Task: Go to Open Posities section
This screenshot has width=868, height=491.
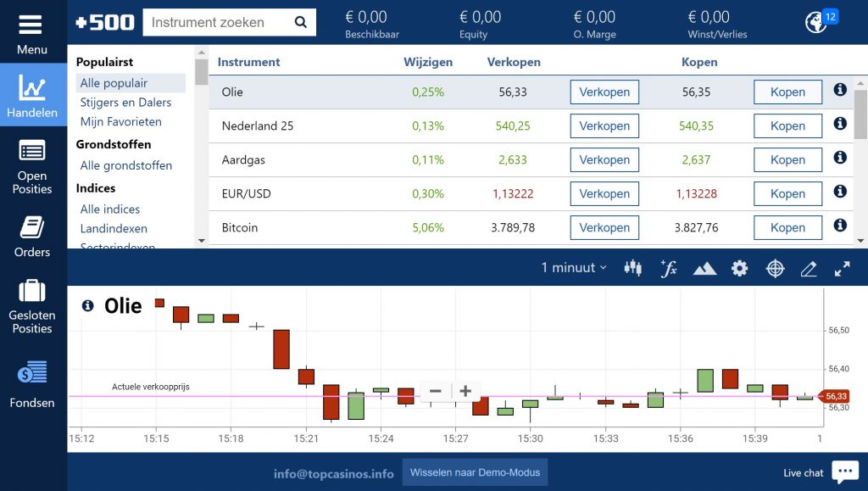Action: [32, 167]
